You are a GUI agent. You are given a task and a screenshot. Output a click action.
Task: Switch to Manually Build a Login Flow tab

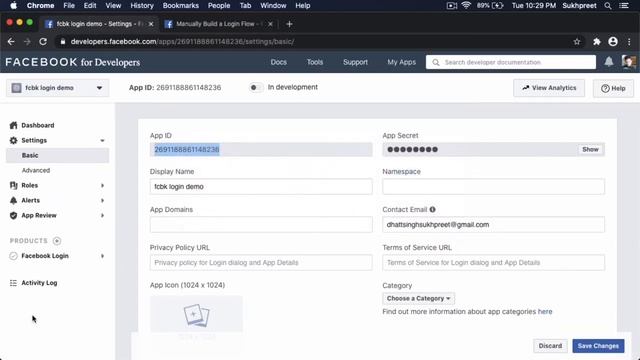pos(219,24)
